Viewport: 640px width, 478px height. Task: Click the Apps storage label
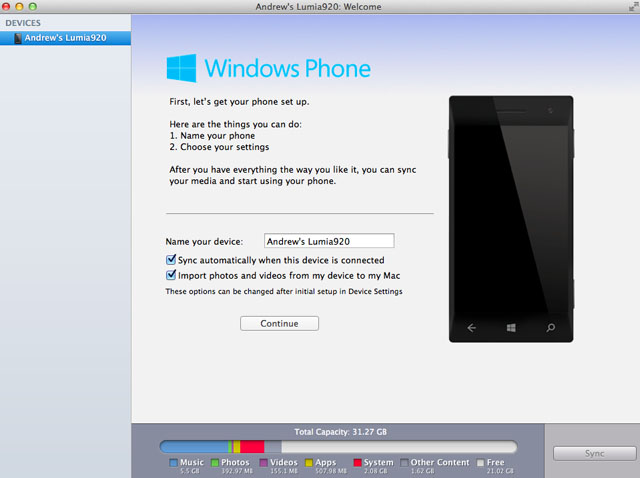click(x=326, y=462)
